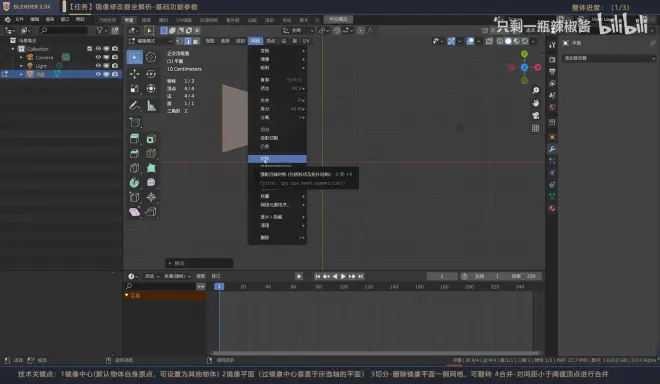Screen dimensions: 660x384
Task: Open the Render properties tab icon
Action: coord(552,59)
